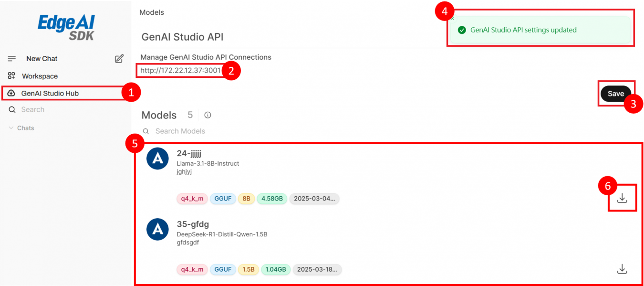Download the 24-jjjjj model
This screenshot has width=644, height=286.
622,198
